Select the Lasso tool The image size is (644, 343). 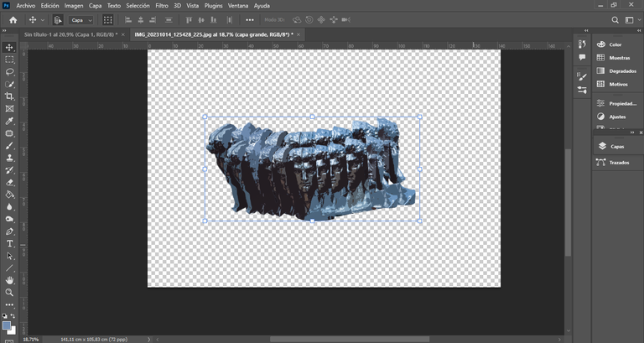9,72
